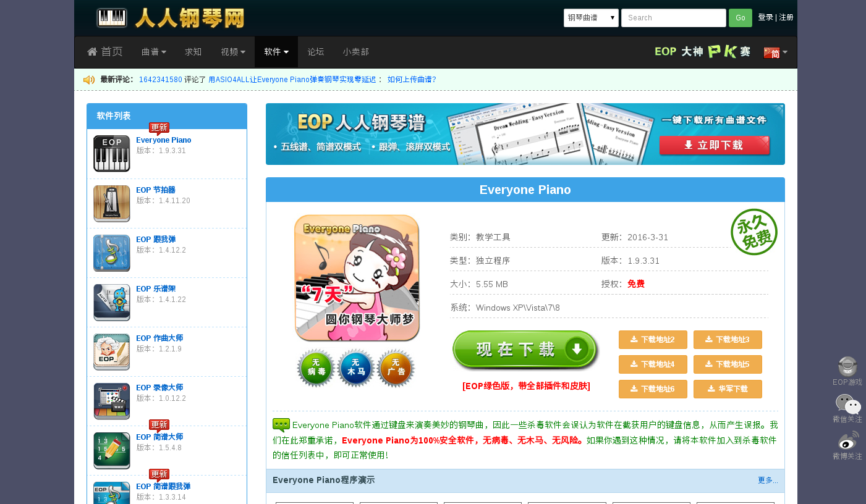The width and height of the screenshot is (866, 504).
Task: Click the 注册 register link
Action: (786, 17)
